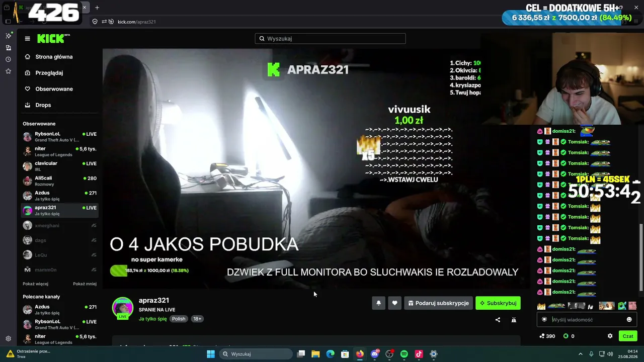The image size is (644, 362).
Task: Open browser sidebar bookmarks star icon
Action: pyautogui.click(x=8, y=71)
